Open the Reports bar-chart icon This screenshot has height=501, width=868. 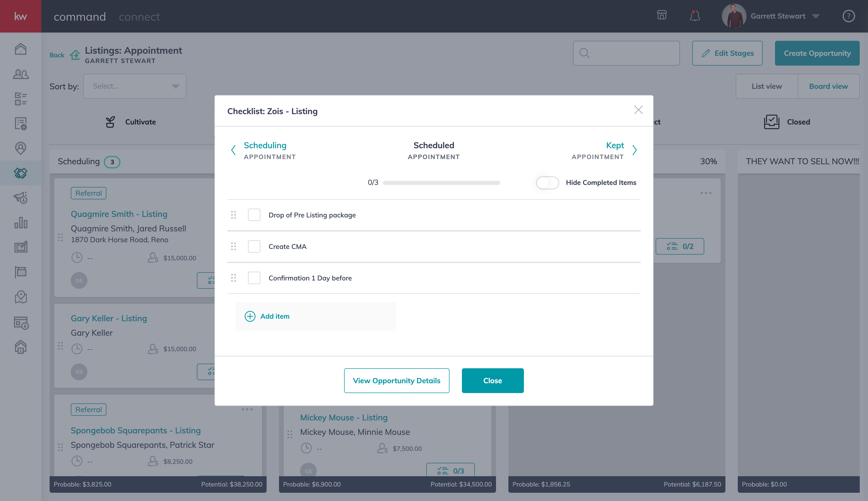point(20,223)
